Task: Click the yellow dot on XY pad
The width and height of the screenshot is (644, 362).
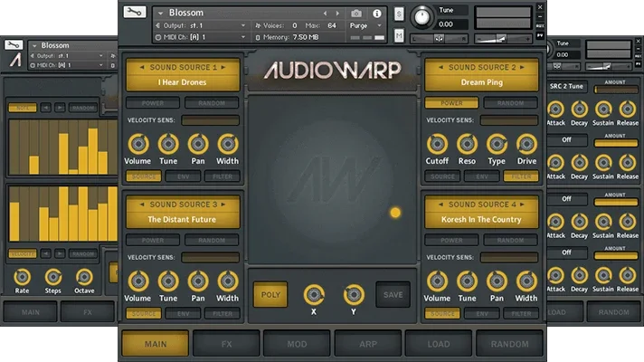Action: click(395, 213)
